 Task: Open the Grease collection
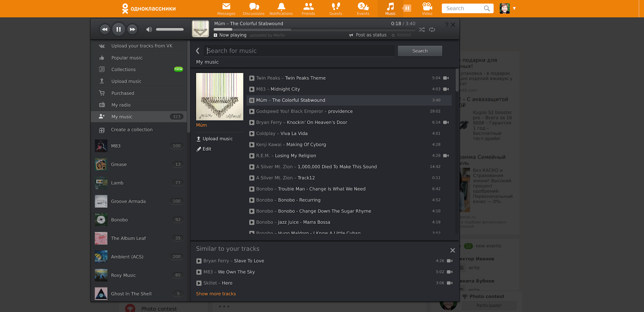pos(139,164)
